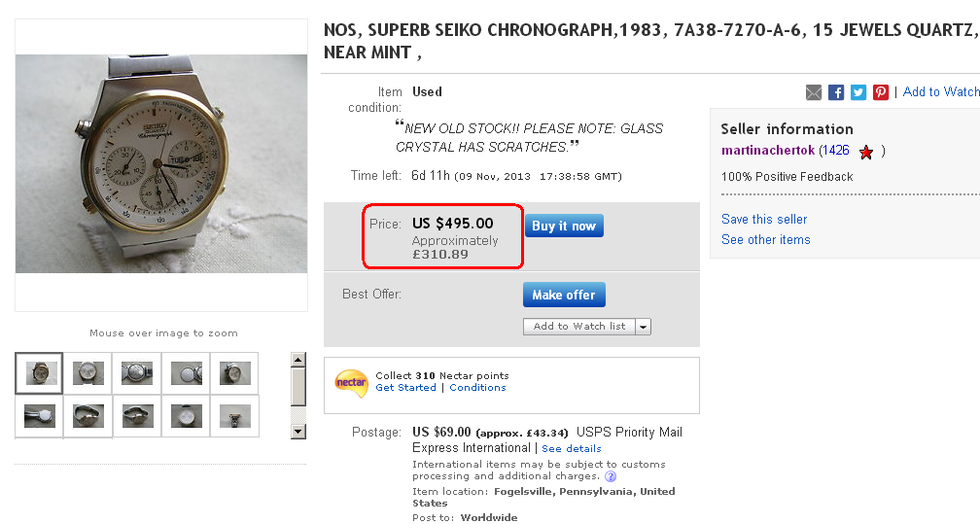This screenshot has height=524, width=980.
Task: Select the second watch thumbnail
Action: [x=88, y=373]
